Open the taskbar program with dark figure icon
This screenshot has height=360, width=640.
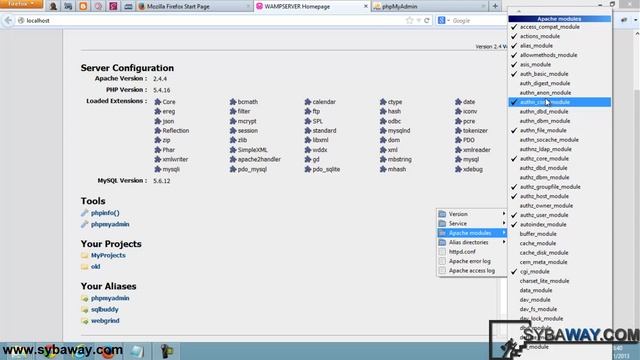[167, 351]
